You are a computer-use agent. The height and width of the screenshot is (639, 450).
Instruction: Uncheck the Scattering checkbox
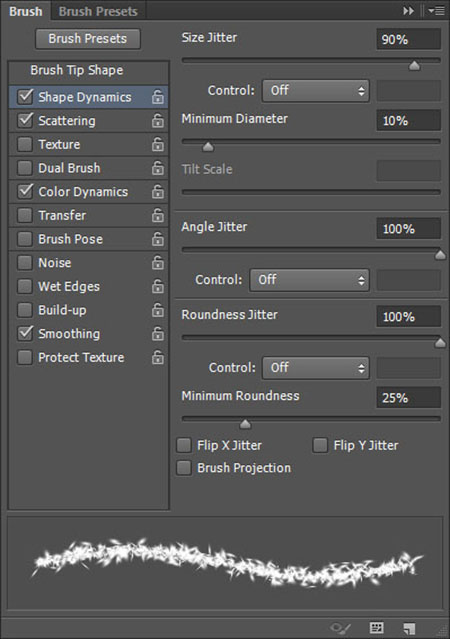tap(25, 120)
